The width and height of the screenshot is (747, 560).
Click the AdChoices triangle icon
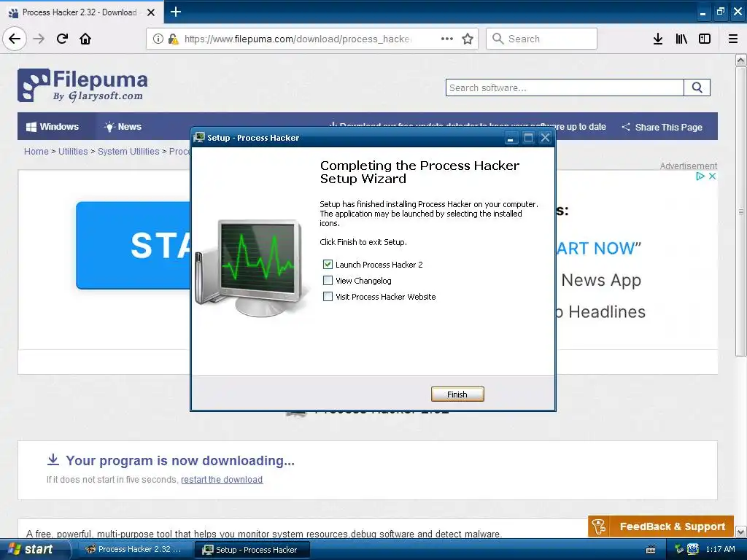point(700,176)
